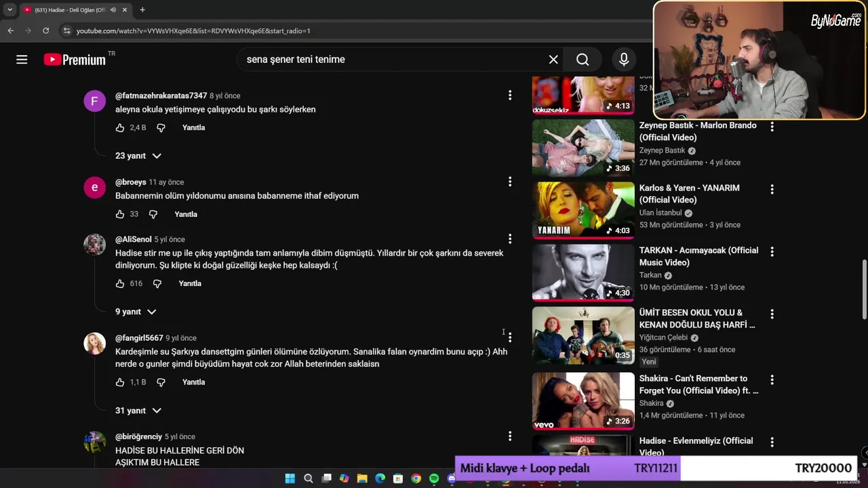Open Microsoft Edge from the taskbar

click(x=380, y=479)
